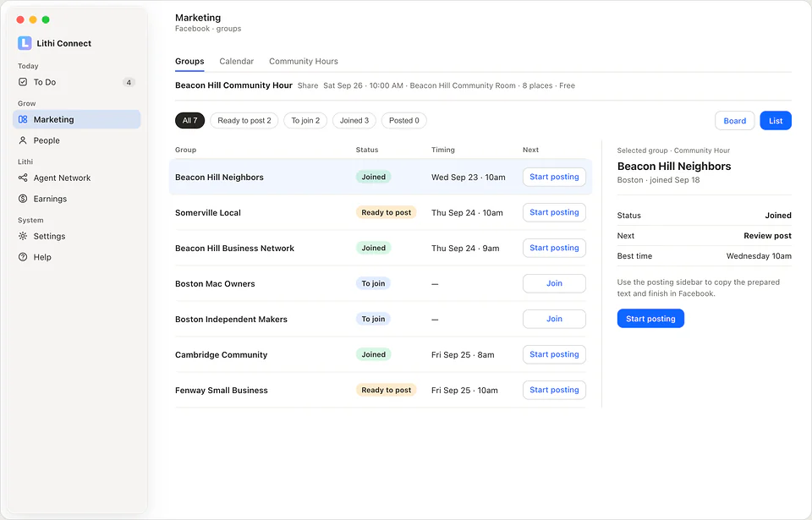812x520 pixels.
Task: Select the Boston Mac Owners group name
Action: coord(215,284)
